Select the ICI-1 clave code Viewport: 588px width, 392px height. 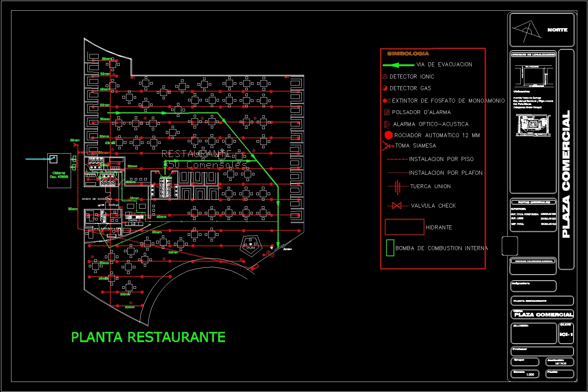[x=566, y=334]
